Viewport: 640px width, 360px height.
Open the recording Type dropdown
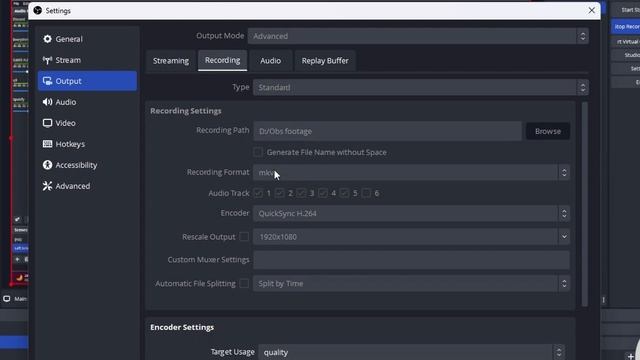click(420, 87)
